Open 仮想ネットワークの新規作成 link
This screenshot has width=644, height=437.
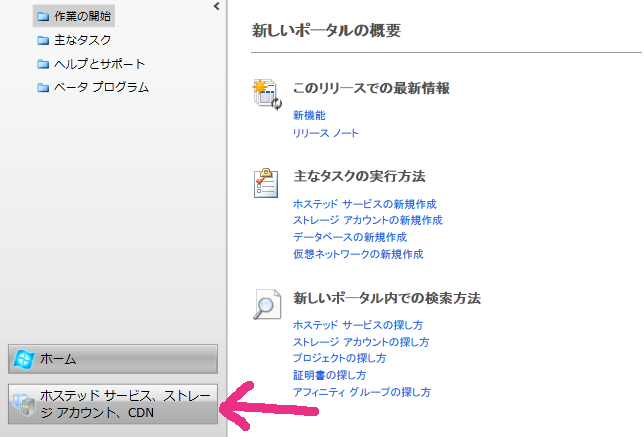point(358,254)
